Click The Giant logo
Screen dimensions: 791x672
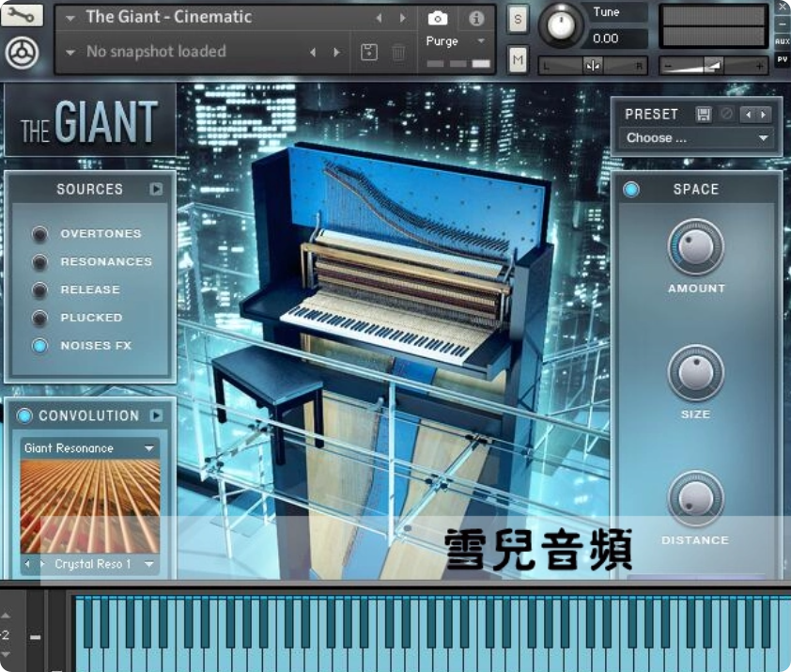(89, 121)
